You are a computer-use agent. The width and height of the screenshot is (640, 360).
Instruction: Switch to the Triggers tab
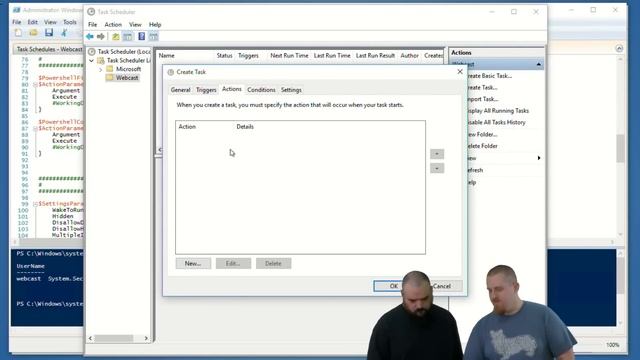pos(206,90)
